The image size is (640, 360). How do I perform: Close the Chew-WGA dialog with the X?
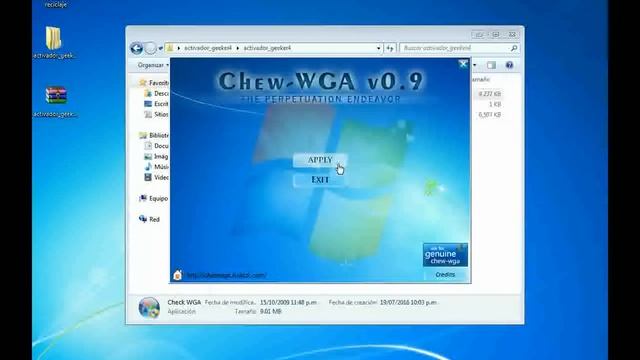[x=463, y=64]
